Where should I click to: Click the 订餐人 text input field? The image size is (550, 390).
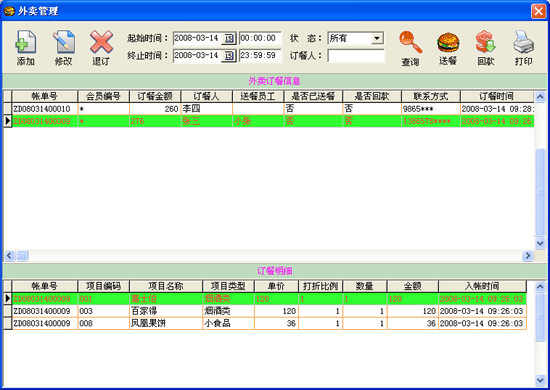(356, 56)
